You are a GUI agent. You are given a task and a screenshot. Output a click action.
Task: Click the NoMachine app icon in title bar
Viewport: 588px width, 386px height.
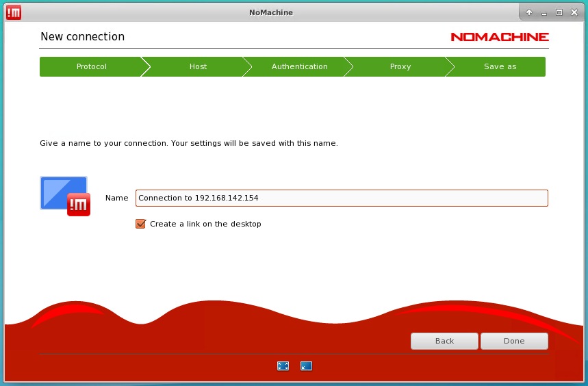14,12
